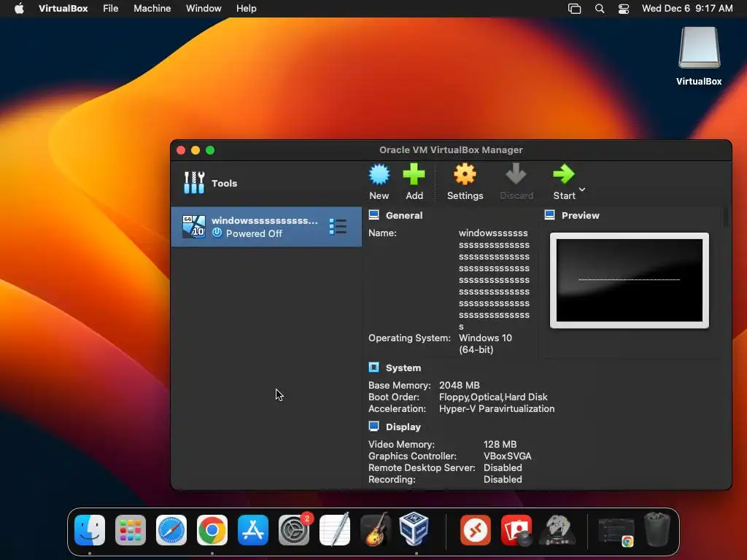
Task: Open the Window menu
Action: (x=204, y=9)
